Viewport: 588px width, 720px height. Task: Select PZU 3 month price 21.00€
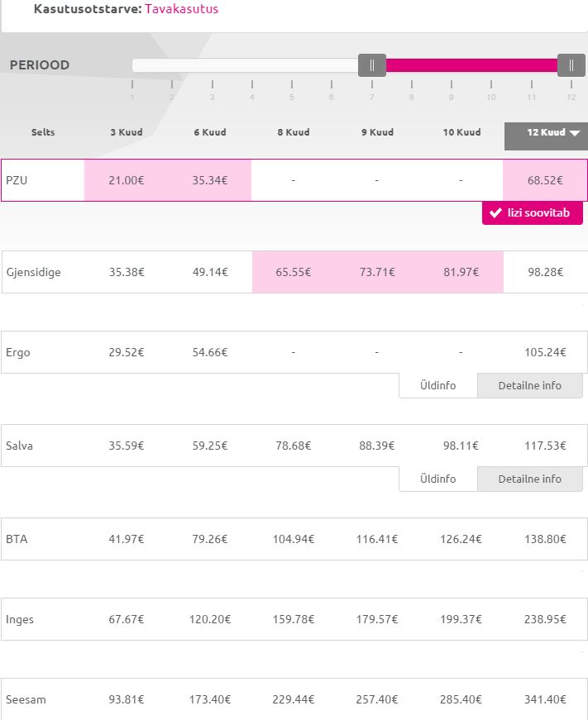point(127,180)
